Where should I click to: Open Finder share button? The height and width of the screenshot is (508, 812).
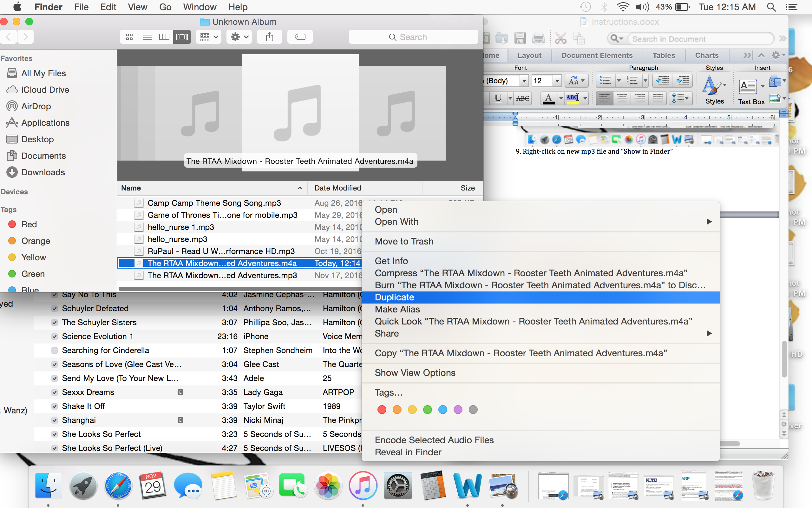[x=269, y=37]
